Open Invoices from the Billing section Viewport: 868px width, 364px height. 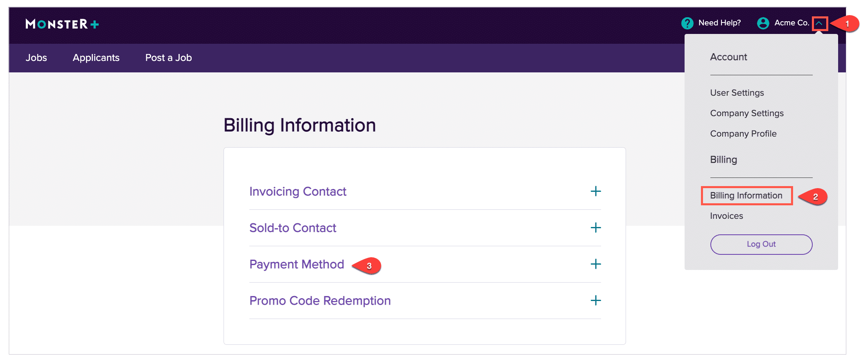[x=726, y=216]
